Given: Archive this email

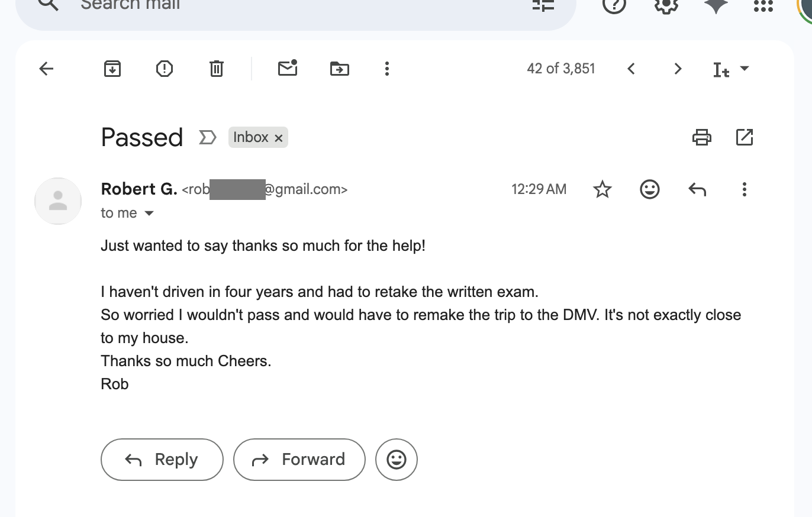Looking at the screenshot, I should [112, 69].
